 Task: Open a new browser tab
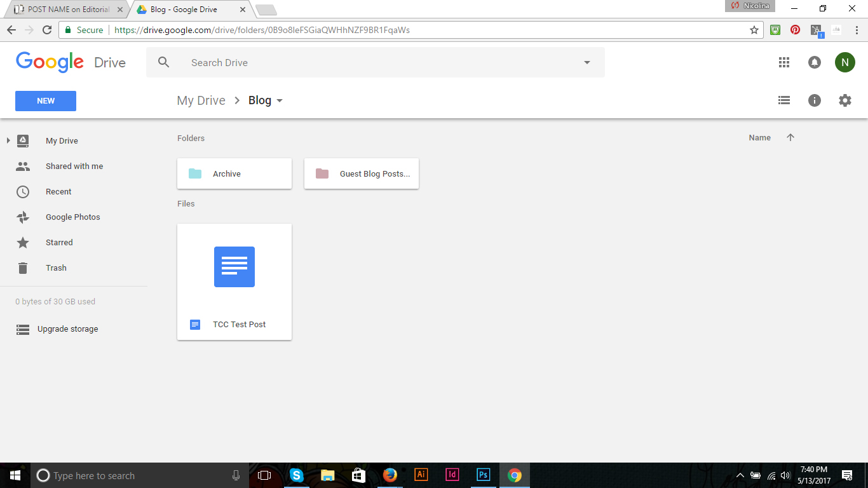coord(266,10)
